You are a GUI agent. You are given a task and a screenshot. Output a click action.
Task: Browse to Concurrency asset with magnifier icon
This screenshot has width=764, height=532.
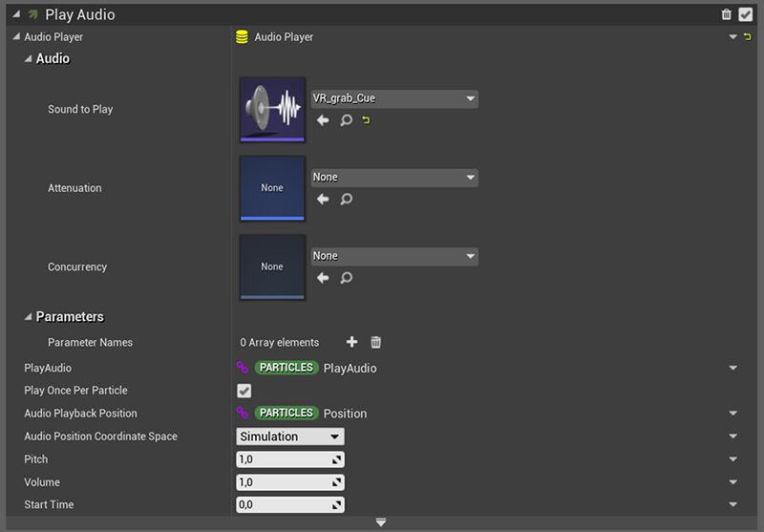click(346, 277)
